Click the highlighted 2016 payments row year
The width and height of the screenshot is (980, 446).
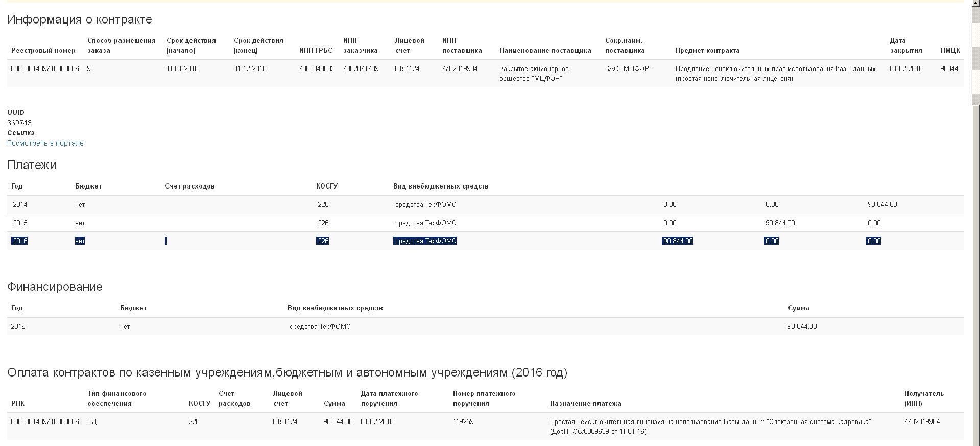(19, 241)
